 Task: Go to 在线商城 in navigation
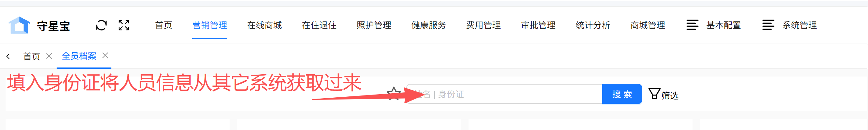pyautogui.click(x=264, y=25)
